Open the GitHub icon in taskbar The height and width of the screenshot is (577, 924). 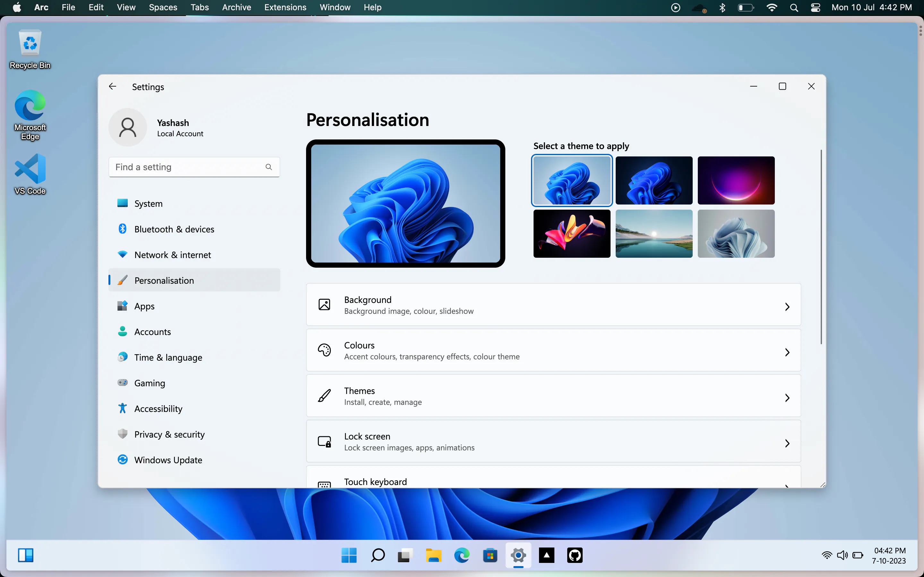[x=575, y=555]
